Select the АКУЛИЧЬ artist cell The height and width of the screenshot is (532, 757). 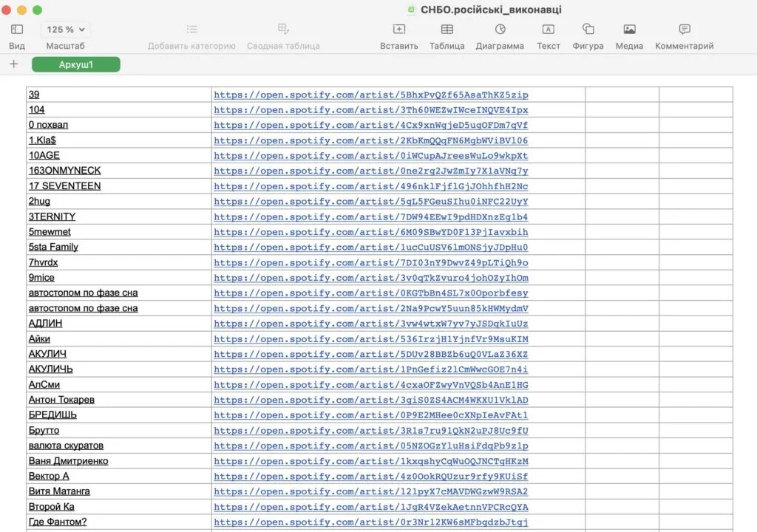(x=50, y=369)
